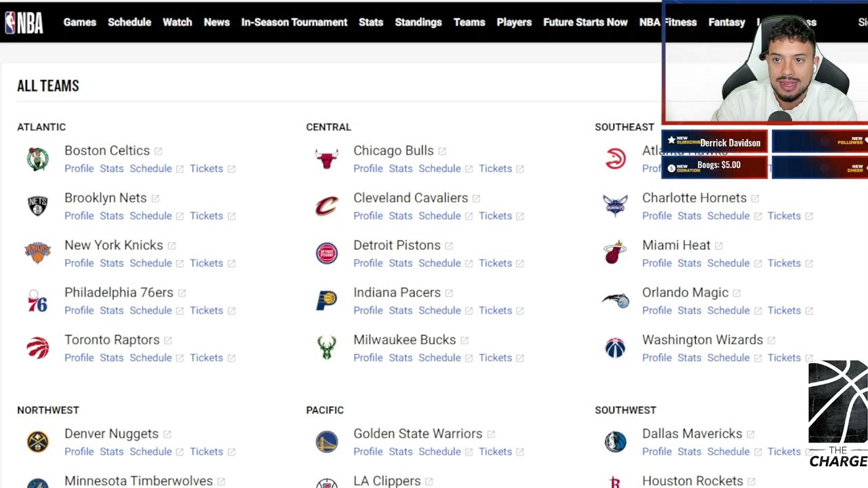Click the streamer webcam overlay
This screenshot has width=868, height=488.
click(x=765, y=62)
